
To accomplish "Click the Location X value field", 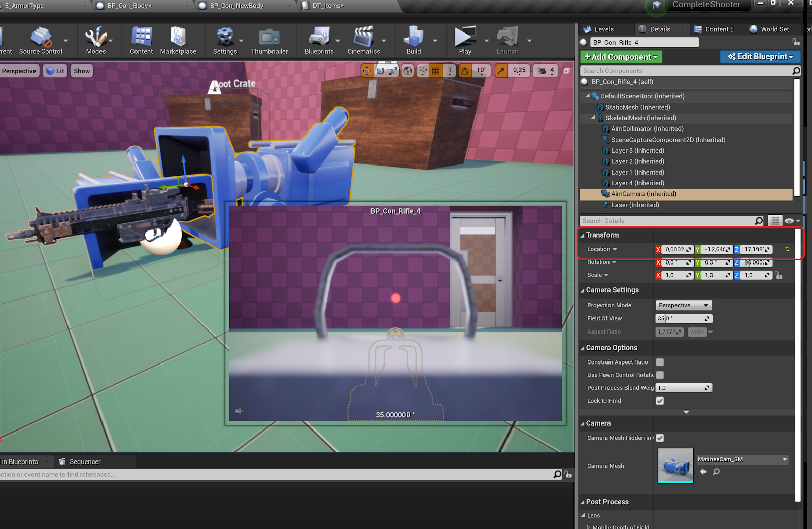I will coord(678,249).
